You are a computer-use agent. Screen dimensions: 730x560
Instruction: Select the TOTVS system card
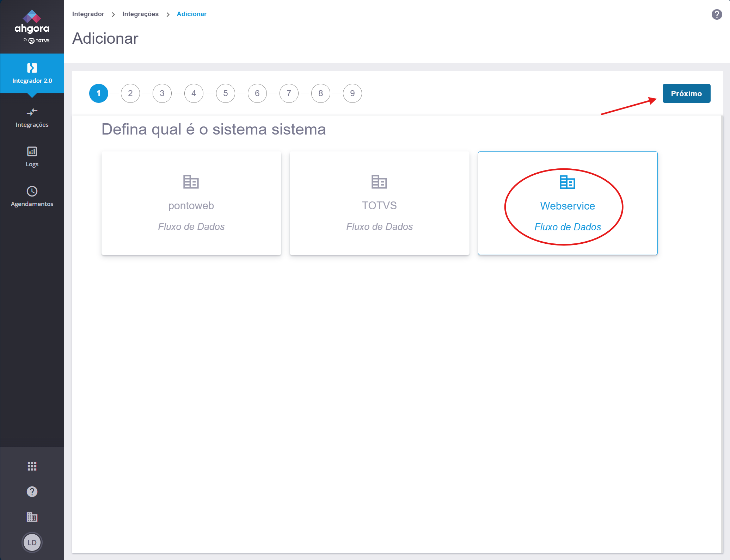[x=379, y=203]
